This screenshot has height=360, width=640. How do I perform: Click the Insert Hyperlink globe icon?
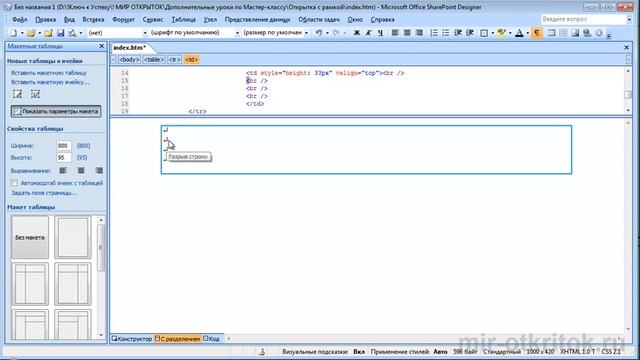point(587,33)
